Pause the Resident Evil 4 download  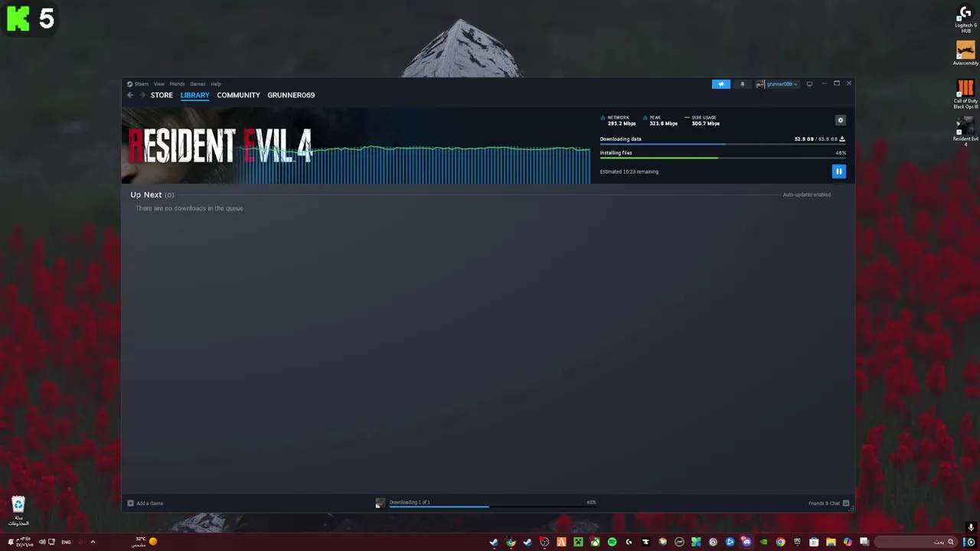pos(838,171)
